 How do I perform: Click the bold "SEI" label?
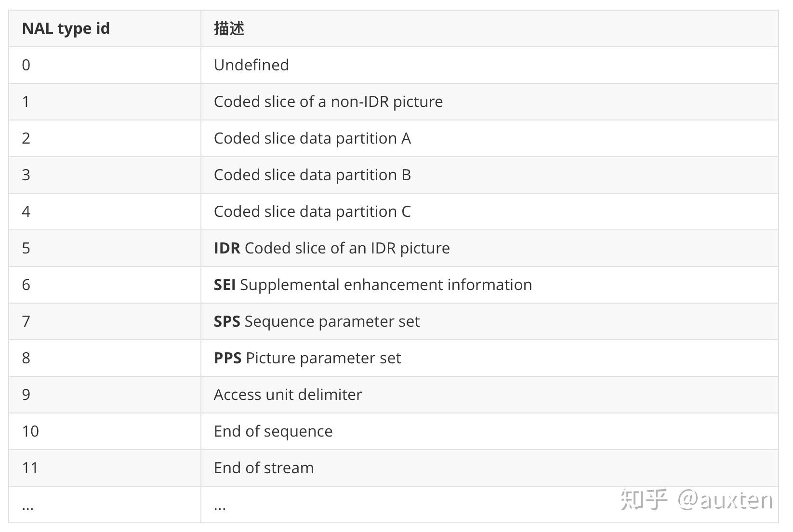point(225,285)
